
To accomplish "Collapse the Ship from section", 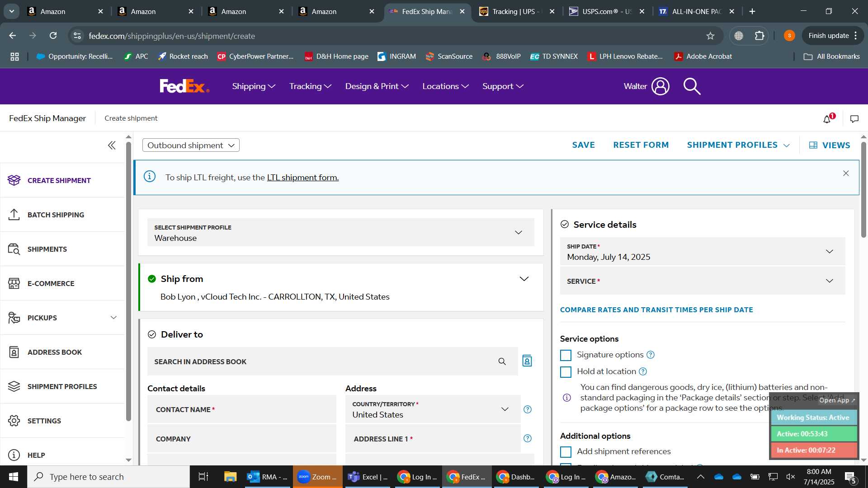I will pyautogui.click(x=524, y=279).
